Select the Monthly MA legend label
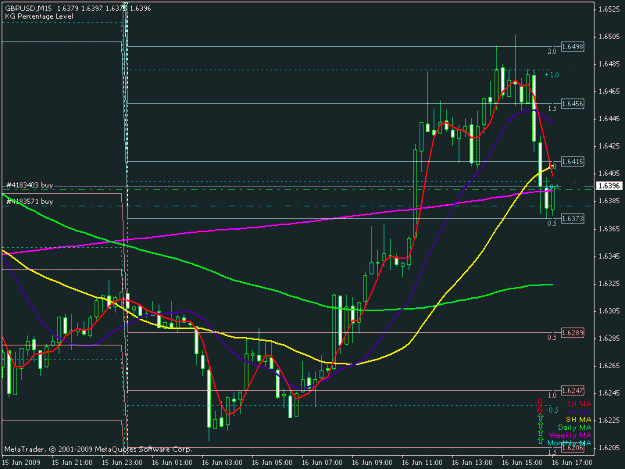 (569, 443)
